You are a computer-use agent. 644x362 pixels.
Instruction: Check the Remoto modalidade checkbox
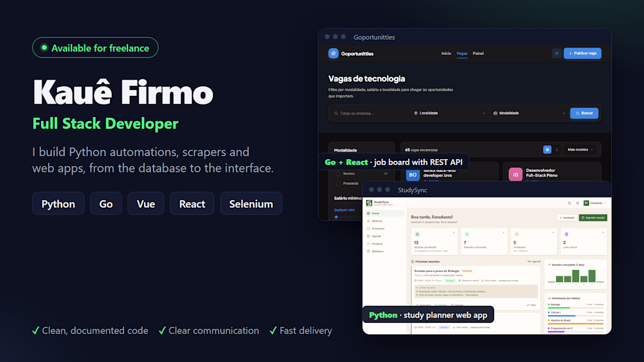point(338,174)
